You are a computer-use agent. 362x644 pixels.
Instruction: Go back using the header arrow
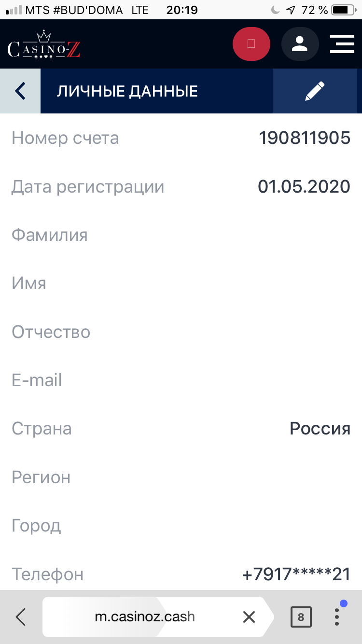(x=20, y=91)
